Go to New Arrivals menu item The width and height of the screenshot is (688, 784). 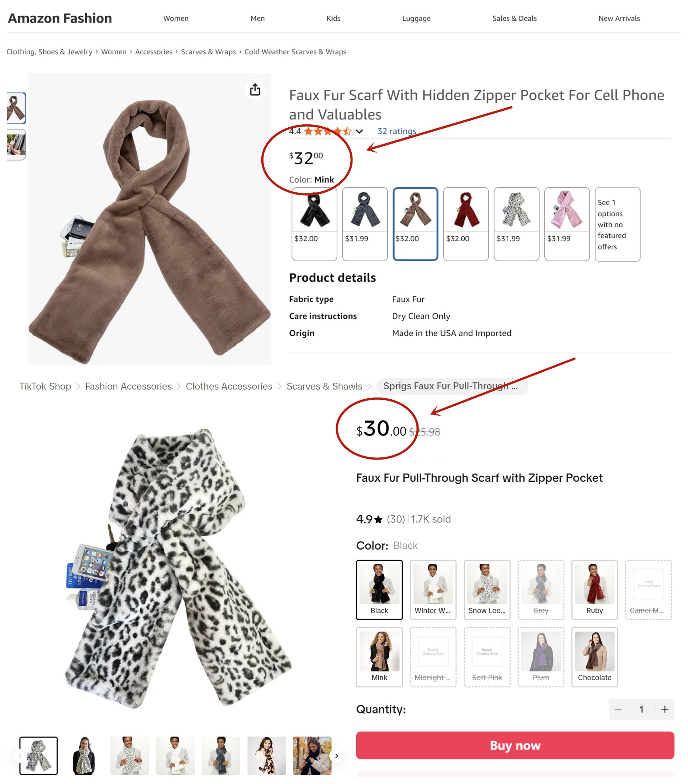pyautogui.click(x=619, y=18)
